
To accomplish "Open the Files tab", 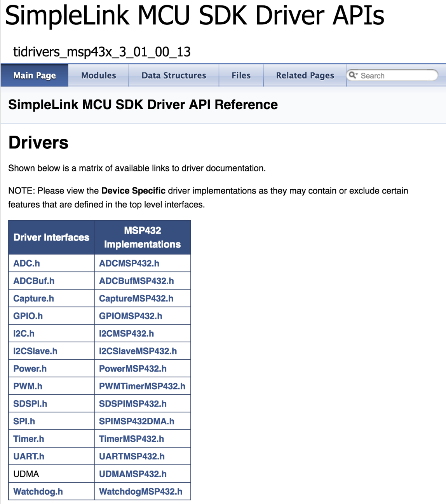I will click(241, 75).
